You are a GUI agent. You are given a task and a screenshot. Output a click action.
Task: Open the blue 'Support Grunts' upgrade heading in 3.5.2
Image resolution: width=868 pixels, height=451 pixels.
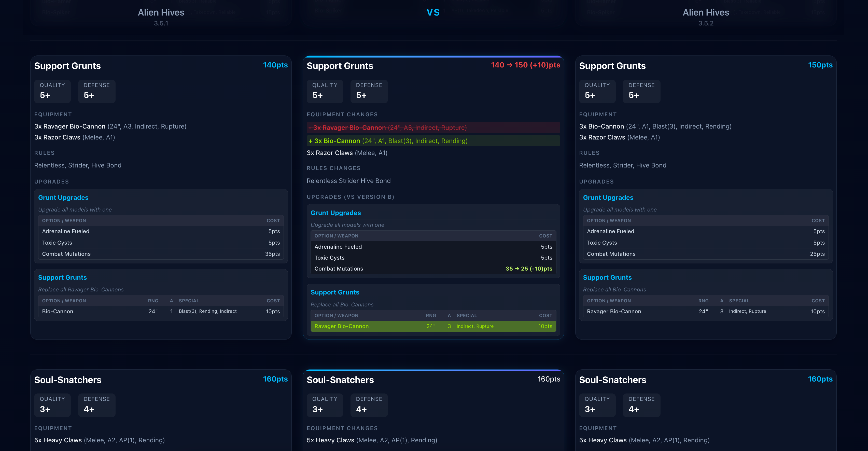pyautogui.click(x=607, y=277)
